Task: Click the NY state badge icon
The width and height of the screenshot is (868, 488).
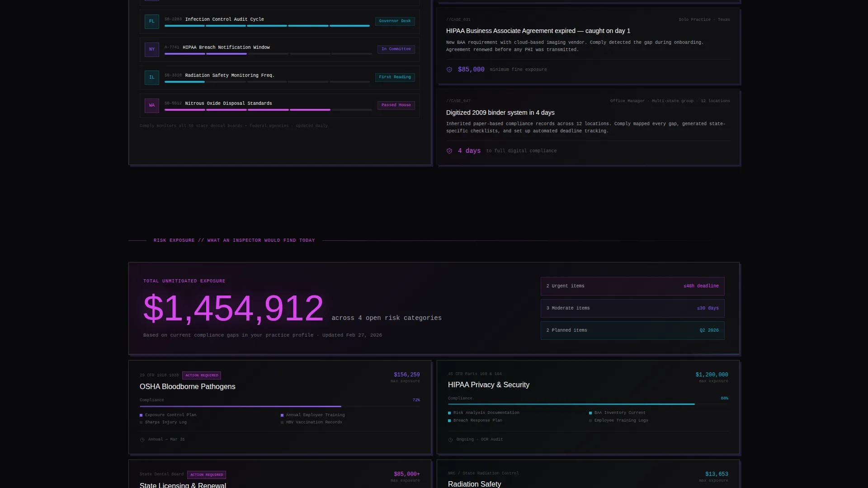Action: coord(152,49)
